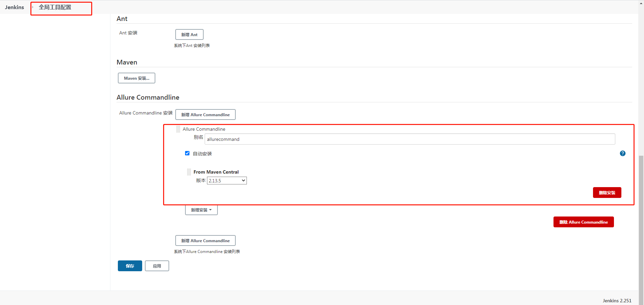Open the 版本 2.13.5 dropdown
The height and width of the screenshot is (305, 644).
pos(227,181)
